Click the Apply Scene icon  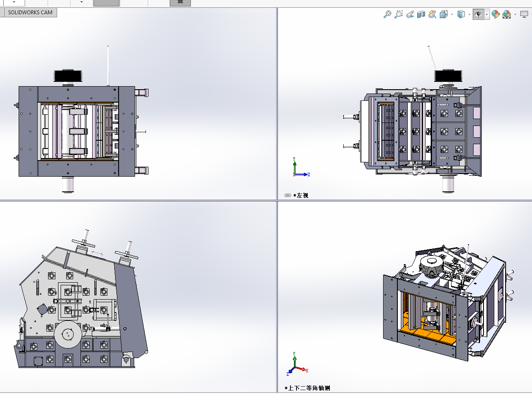tap(506, 14)
